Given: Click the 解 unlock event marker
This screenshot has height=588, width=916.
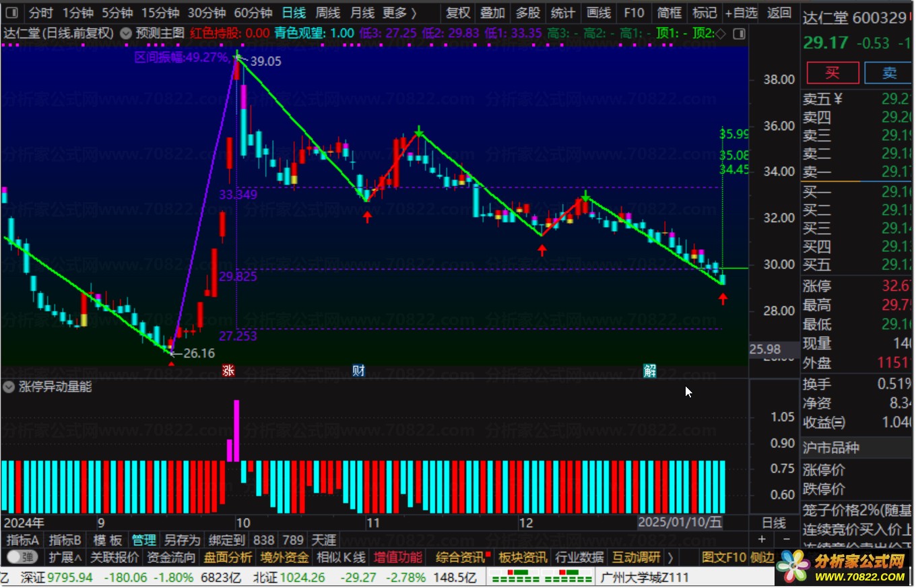Looking at the screenshot, I should coord(650,370).
